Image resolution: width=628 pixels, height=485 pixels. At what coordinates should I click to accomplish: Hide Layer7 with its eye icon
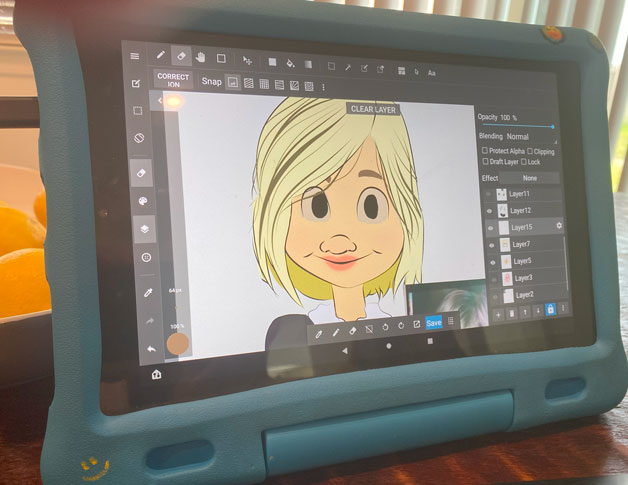tap(492, 245)
